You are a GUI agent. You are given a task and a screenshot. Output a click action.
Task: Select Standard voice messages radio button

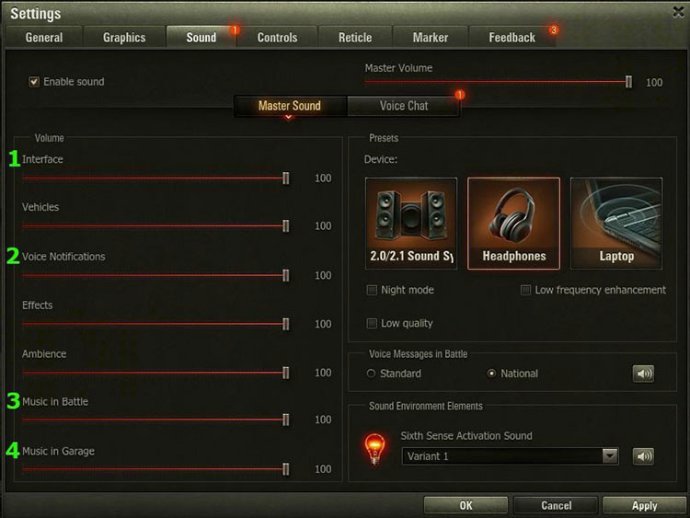click(x=371, y=374)
